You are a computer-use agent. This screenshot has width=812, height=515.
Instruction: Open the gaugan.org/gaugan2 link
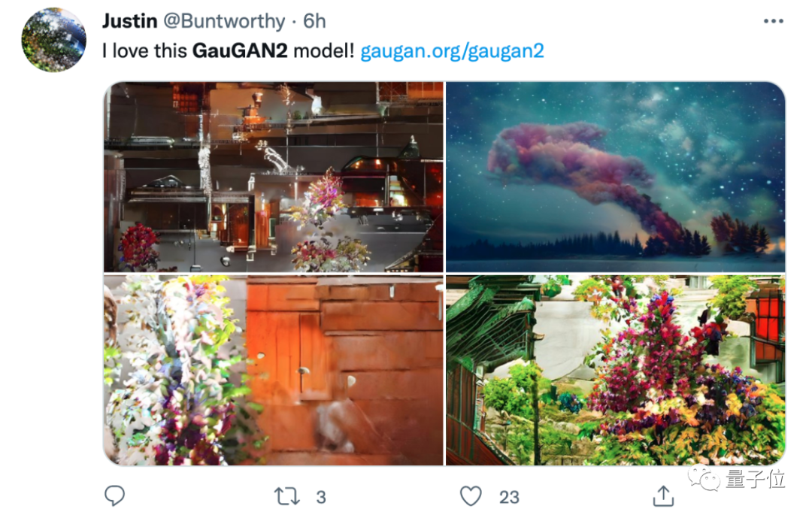tap(452, 50)
